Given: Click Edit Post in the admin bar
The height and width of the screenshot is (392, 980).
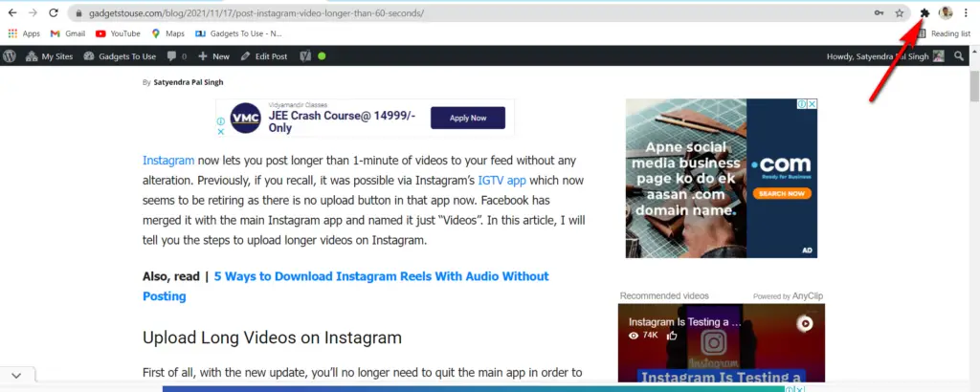Looking at the screenshot, I should tap(264, 56).
